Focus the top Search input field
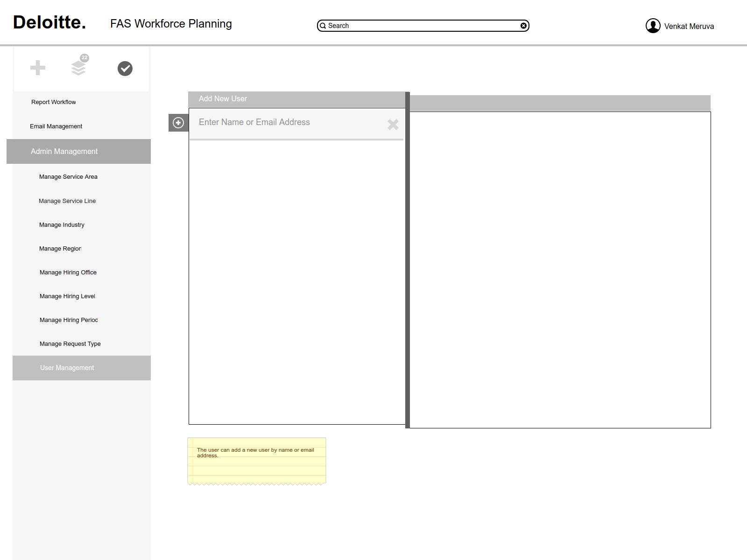The height and width of the screenshot is (560, 747). coord(423,26)
